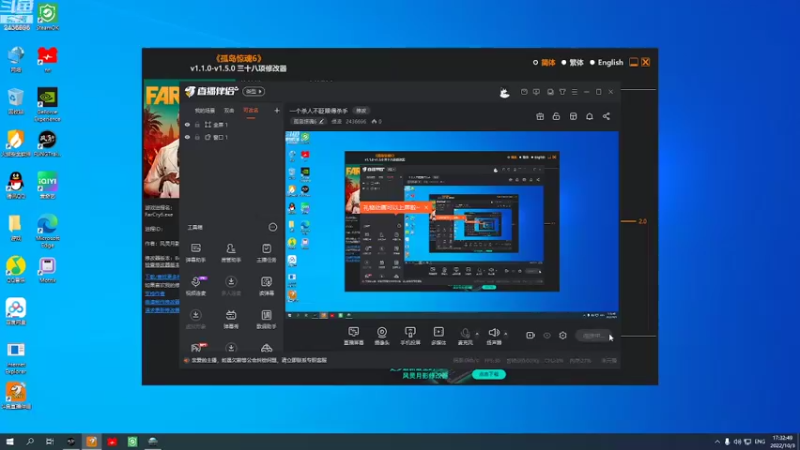This screenshot has width=800, height=450.
Task: Collapse the toolbox with the round button
Action: [273, 227]
